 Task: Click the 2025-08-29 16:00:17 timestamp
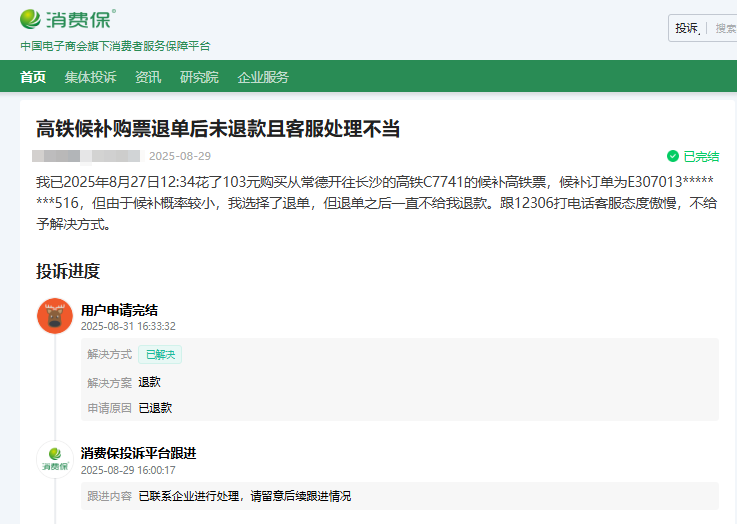point(128,469)
